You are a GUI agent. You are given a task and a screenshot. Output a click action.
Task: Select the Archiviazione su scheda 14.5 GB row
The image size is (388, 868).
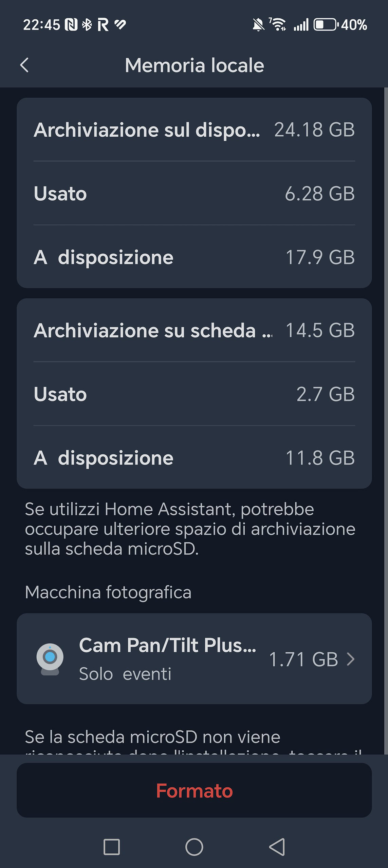194,330
